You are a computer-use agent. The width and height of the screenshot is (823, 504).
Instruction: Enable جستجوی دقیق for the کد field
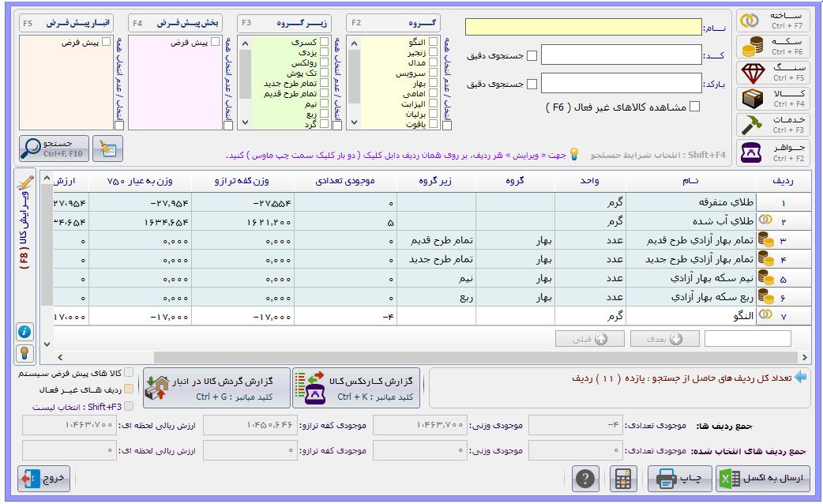pos(532,55)
